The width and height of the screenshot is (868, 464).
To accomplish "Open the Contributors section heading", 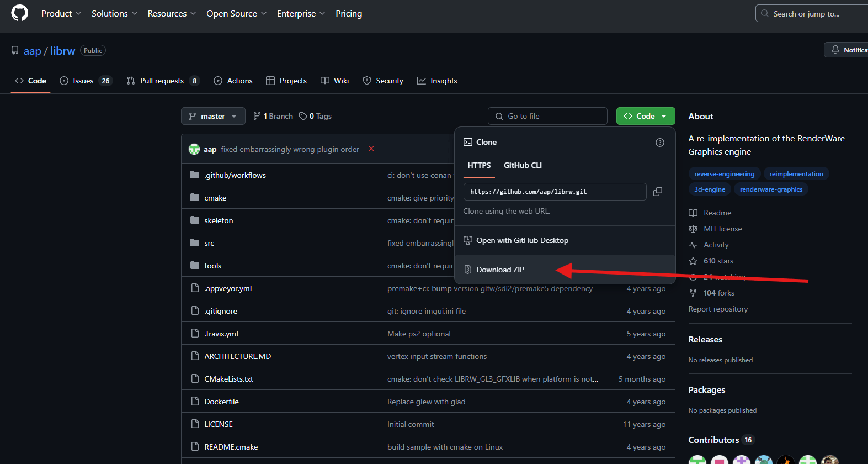I will point(713,440).
